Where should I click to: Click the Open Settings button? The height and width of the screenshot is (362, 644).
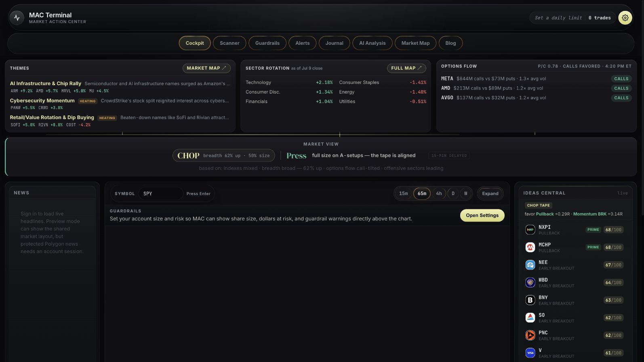point(482,216)
